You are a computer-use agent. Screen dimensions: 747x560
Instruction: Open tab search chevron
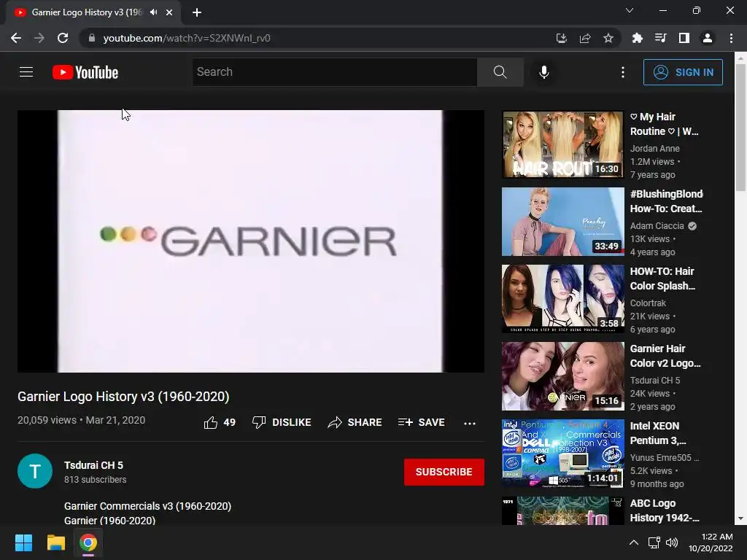(x=630, y=10)
